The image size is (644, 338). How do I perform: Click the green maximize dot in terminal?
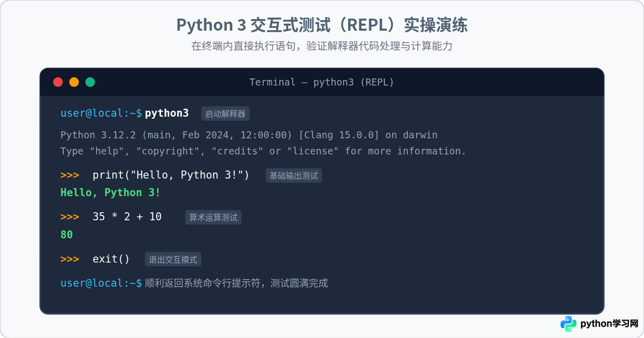click(90, 82)
